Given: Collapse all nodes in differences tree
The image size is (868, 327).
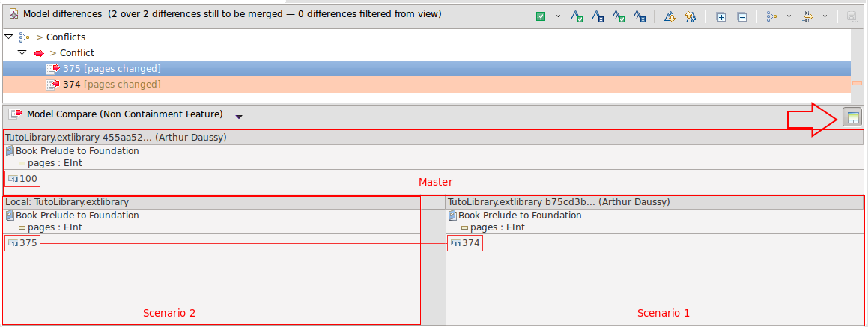Looking at the screenshot, I should [741, 16].
